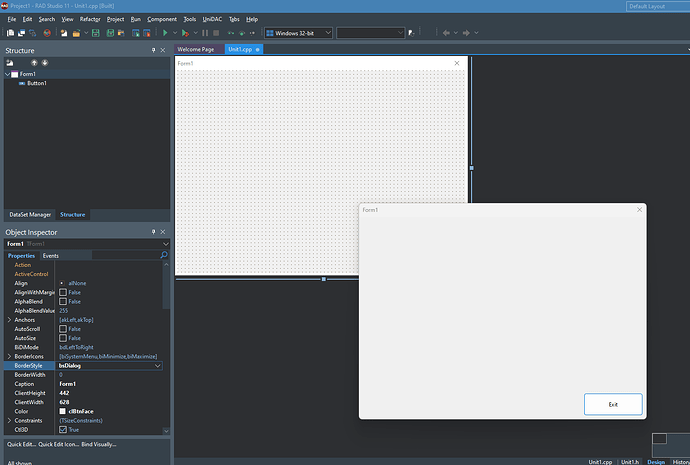Image resolution: width=690 pixels, height=465 pixels.
Task: Click the Caption value Form1 field
Action: [111, 384]
